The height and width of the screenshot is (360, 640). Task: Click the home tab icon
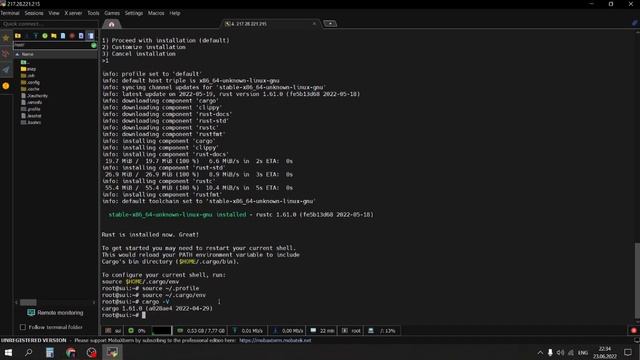click(x=111, y=24)
